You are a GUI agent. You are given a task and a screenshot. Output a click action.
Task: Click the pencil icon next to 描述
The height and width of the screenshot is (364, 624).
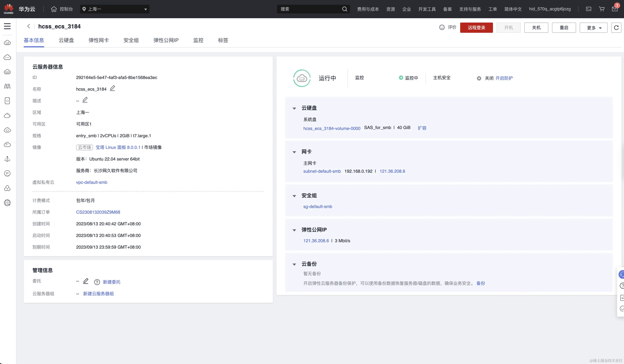click(x=85, y=100)
